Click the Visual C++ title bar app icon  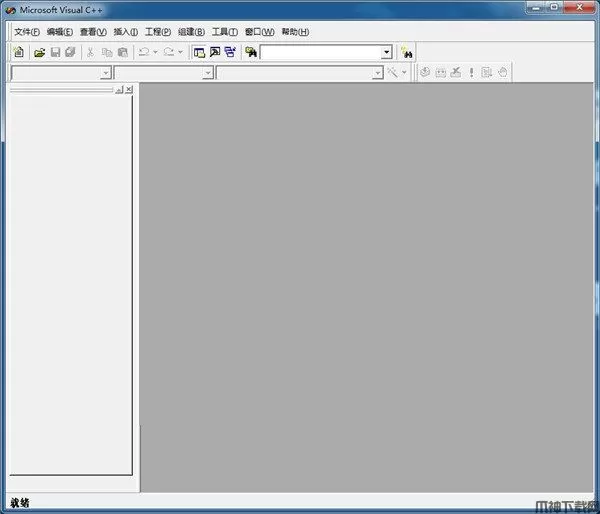(x=11, y=10)
